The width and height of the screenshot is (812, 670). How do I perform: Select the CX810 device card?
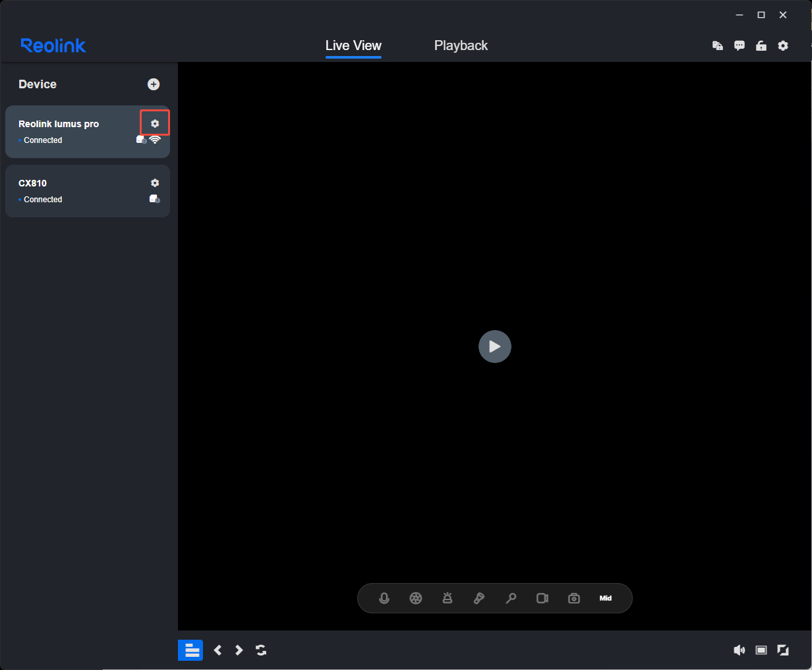click(88, 191)
